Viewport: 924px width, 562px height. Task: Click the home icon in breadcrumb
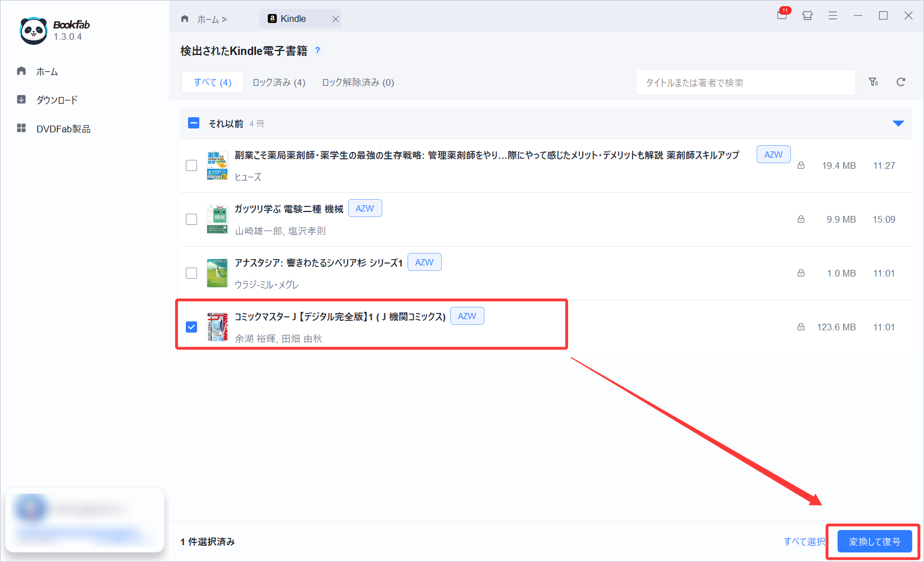[185, 19]
